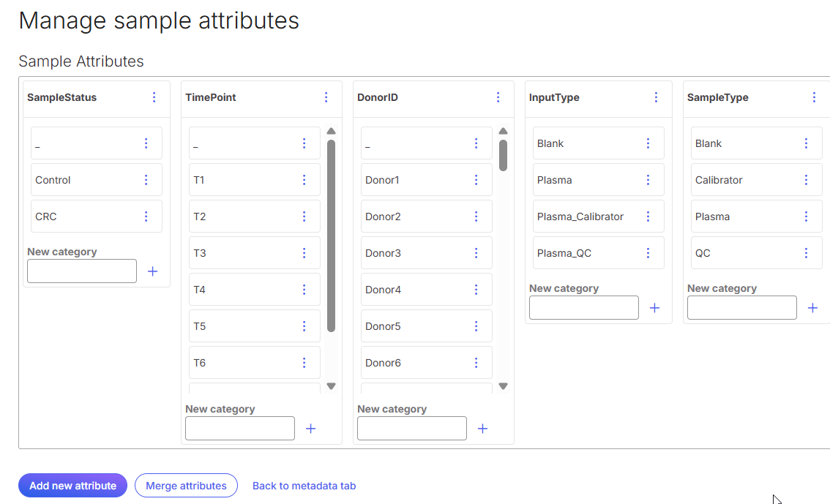Open DonorID attribute kebab menu
This screenshot has height=504, width=830.
coord(498,97)
